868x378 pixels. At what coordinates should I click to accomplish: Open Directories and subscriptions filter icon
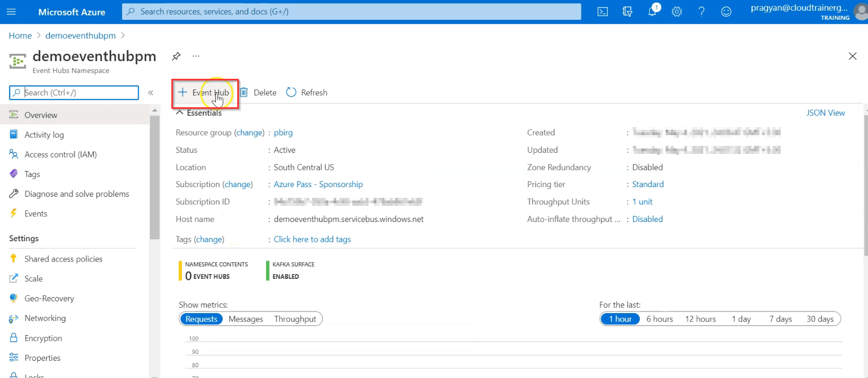click(x=627, y=11)
